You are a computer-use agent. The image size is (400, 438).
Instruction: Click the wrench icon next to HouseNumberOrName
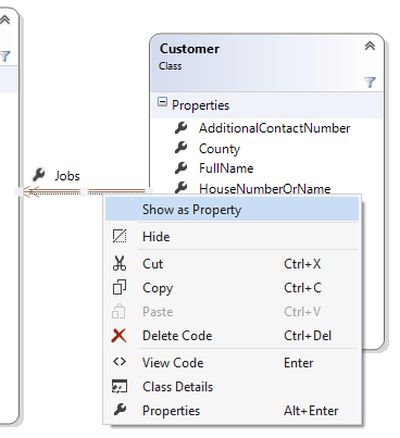(181, 187)
